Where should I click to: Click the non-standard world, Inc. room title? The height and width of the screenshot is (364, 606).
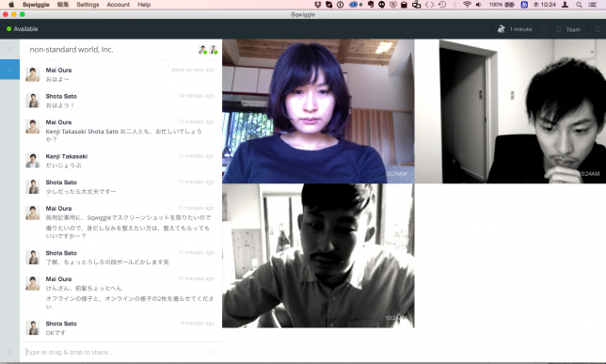tap(72, 50)
